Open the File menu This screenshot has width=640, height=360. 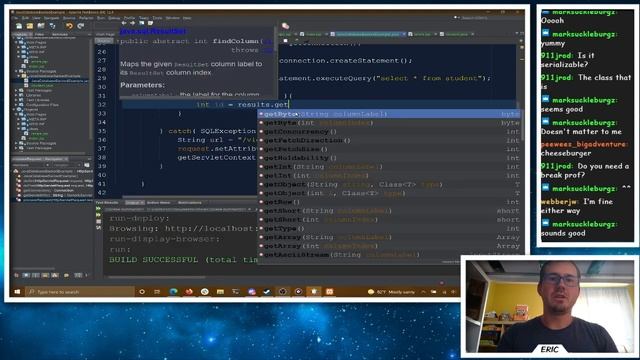coord(15,18)
